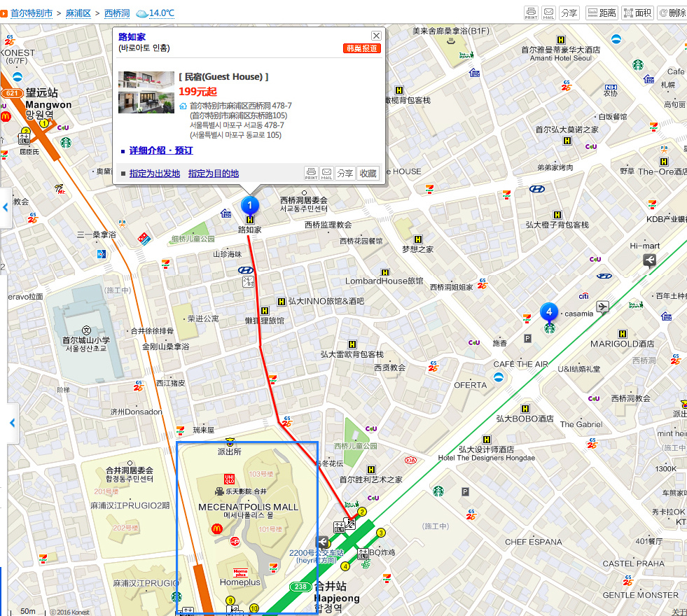Open the 西桥洞 breadcrumb link
The image size is (687, 616).
tap(116, 13)
